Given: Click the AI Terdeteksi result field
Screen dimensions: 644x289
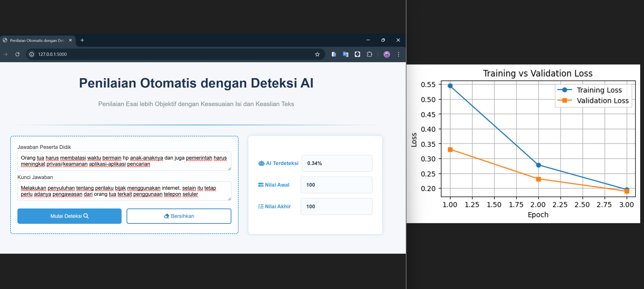Looking at the screenshot, I should (x=337, y=163).
